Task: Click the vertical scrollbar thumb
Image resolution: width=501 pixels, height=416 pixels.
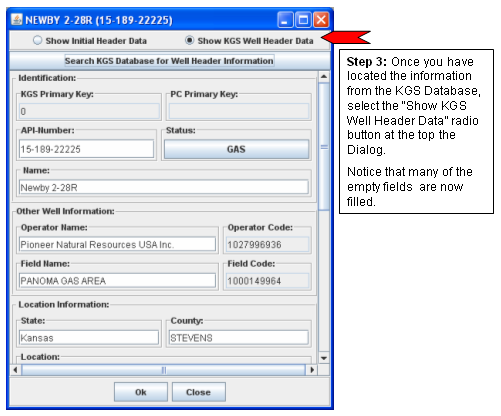Action: click(x=324, y=147)
